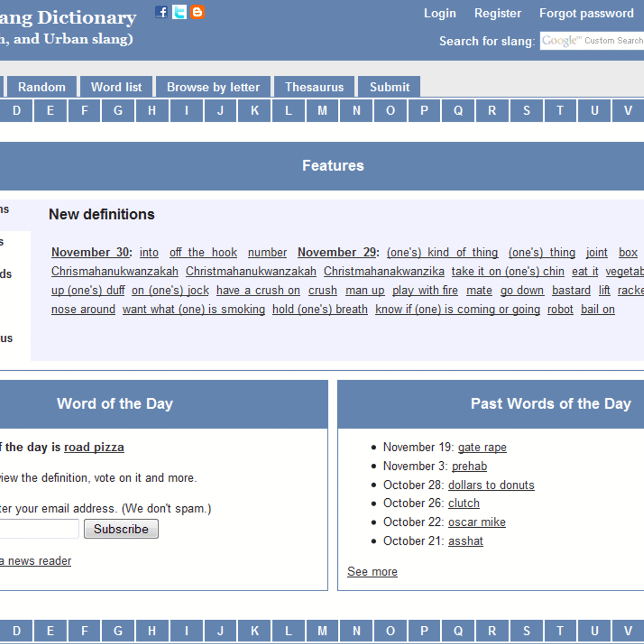
Task: Browse letter H in bottom alphabet bar
Action: 152,631
